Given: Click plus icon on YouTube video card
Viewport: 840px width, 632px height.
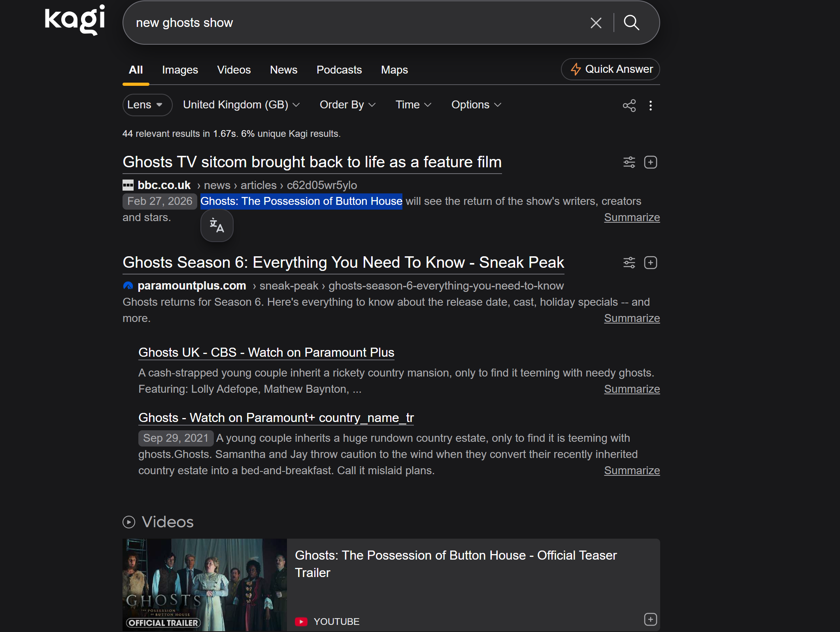Looking at the screenshot, I should (650, 619).
